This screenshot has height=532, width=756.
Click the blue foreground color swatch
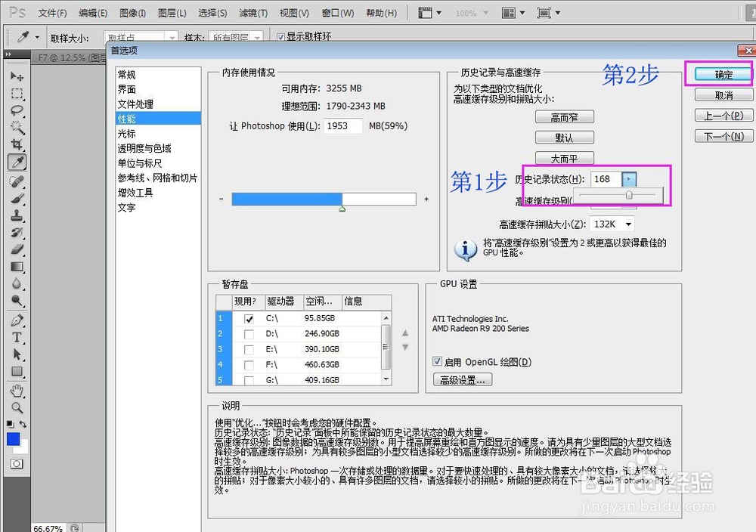[13, 439]
